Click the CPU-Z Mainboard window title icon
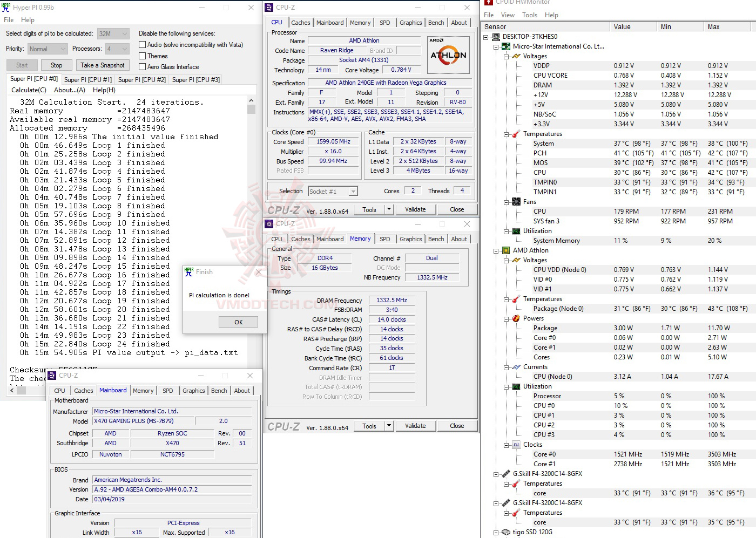The width and height of the screenshot is (756, 538). 52,376
